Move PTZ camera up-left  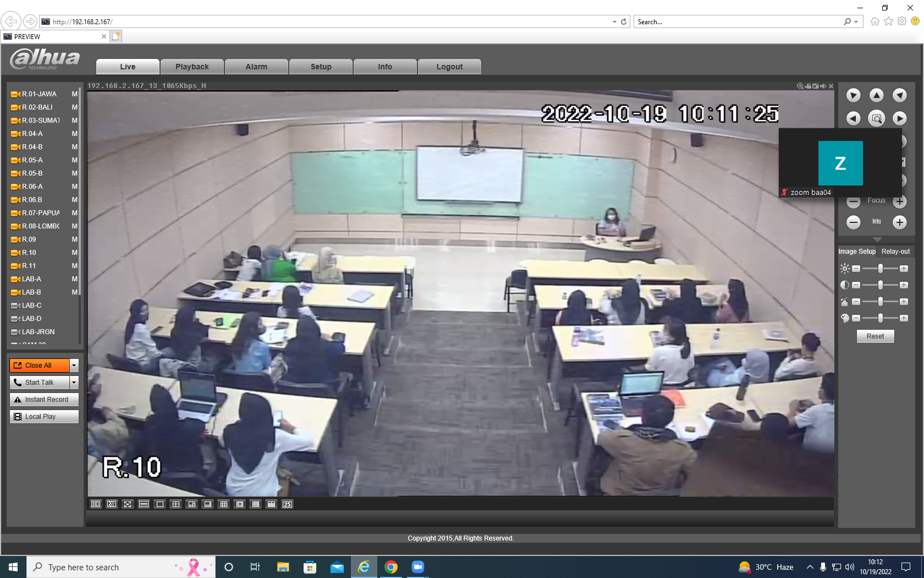(x=854, y=95)
